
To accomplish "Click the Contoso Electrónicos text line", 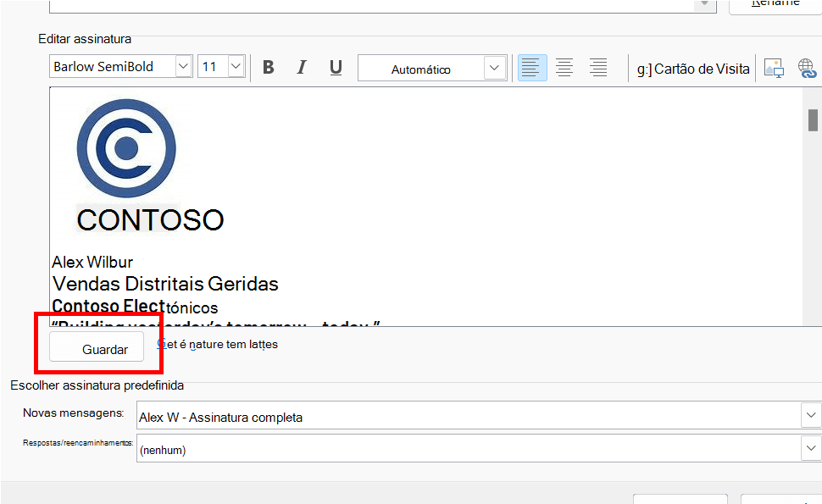I will point(135,307).
